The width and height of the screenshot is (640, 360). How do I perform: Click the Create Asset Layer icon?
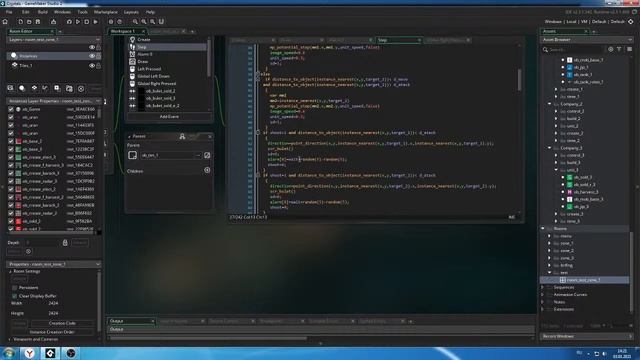57,88
